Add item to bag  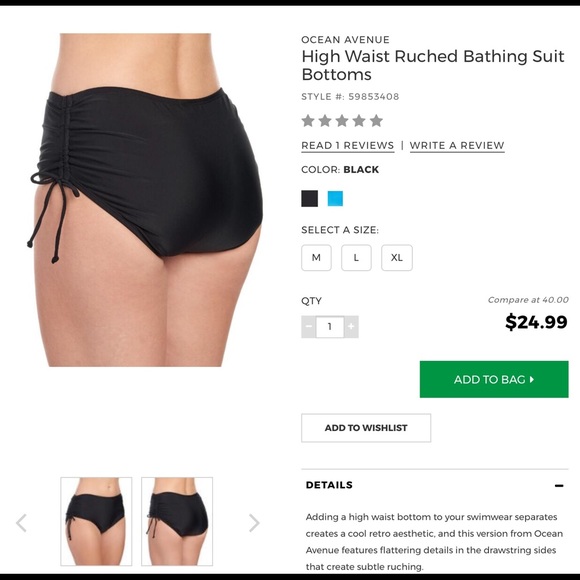point(494,380)
